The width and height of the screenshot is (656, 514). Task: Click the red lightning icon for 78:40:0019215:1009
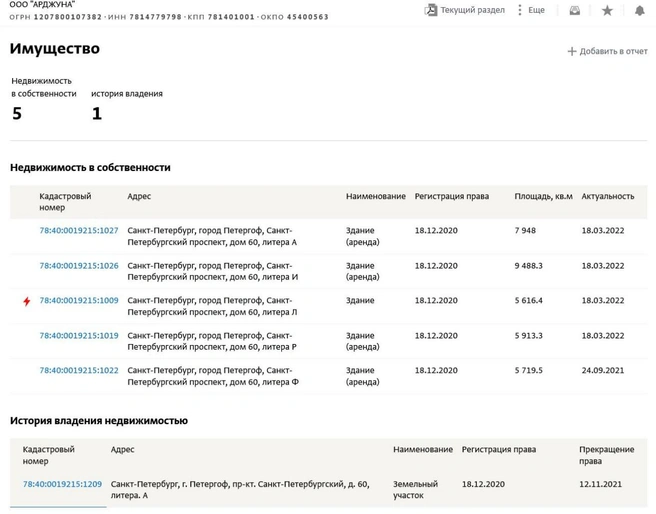point(27,301)
